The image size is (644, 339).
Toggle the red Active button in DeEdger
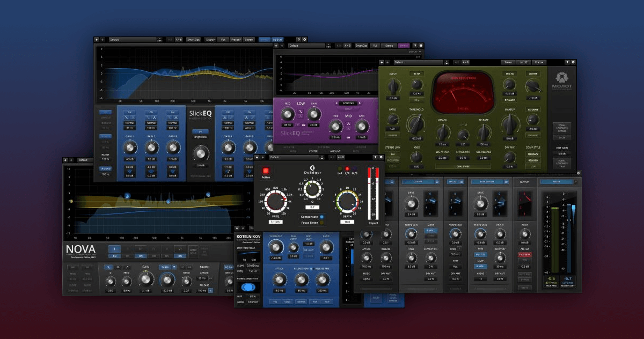point(266,171)
